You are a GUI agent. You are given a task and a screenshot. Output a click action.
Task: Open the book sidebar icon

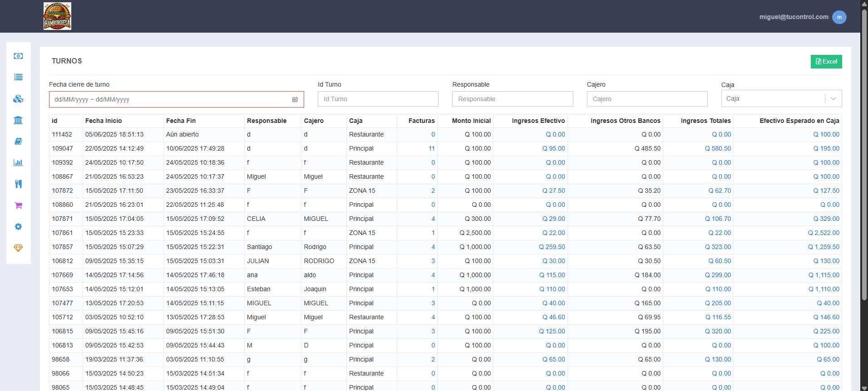pyautogui.click(x=18, y=142)
